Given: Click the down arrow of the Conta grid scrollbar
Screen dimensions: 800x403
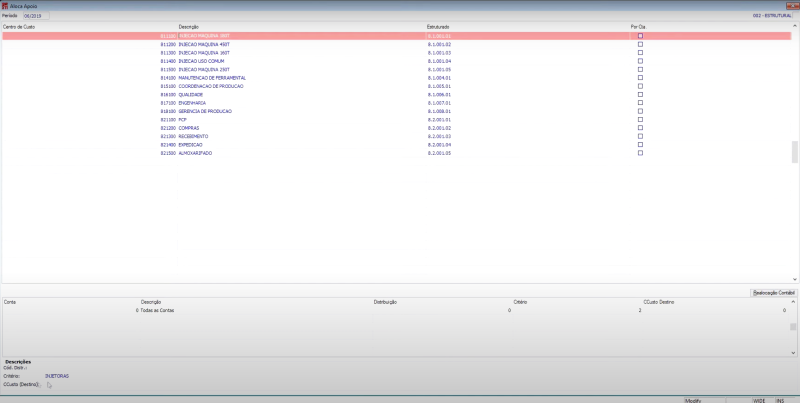Looking at the screenshot, I should (793, 352).
